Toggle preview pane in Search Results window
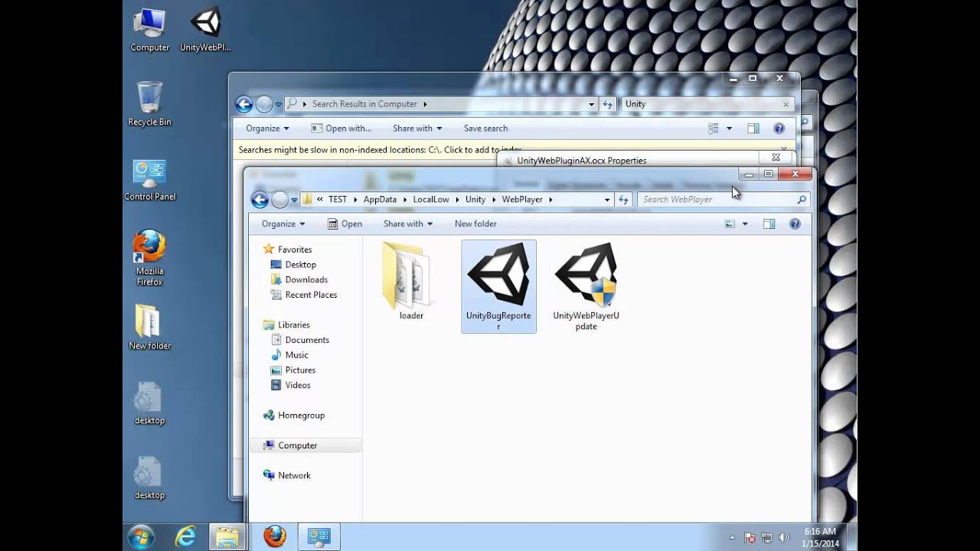The height and width of the screenshot is (551, 980). coord(753,129)
